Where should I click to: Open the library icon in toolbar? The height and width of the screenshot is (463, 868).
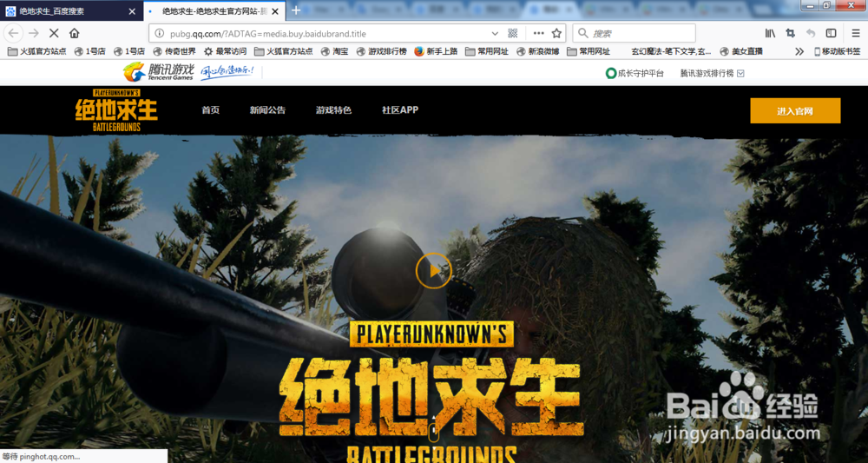(770, 33)
